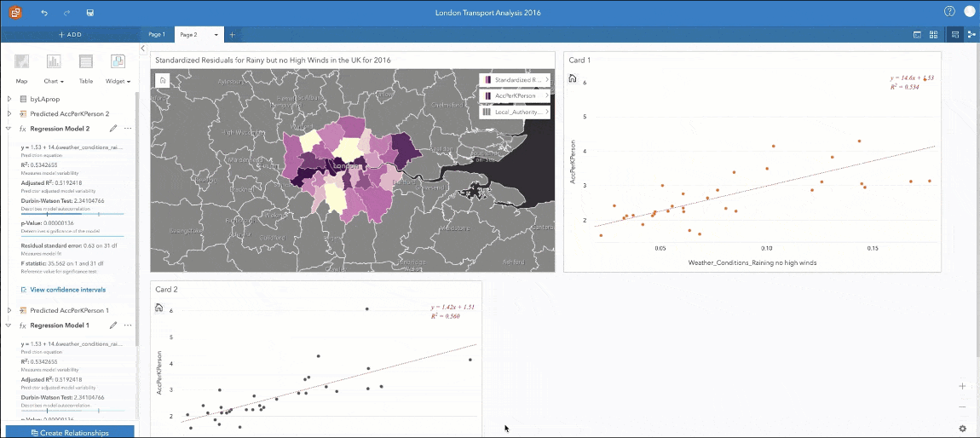Click the undo arrow icon
Screen dimensions: 980x438
[44, 13]
